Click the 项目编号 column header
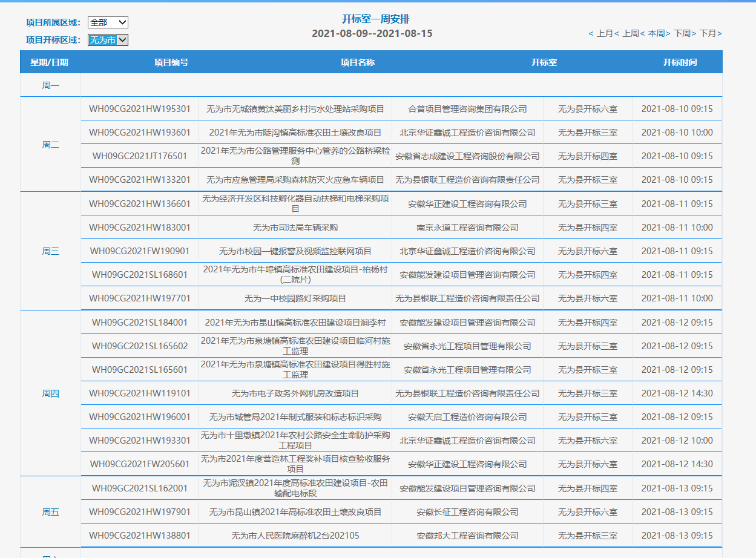 click(x=171, y=62)
